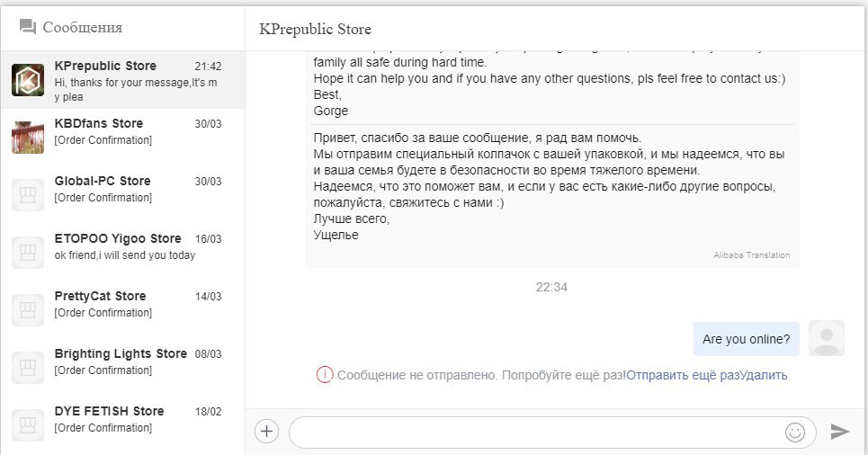Open the emoji smiley picker
The width and height of the screenshot is (868, 455).
tap(795, 433)
